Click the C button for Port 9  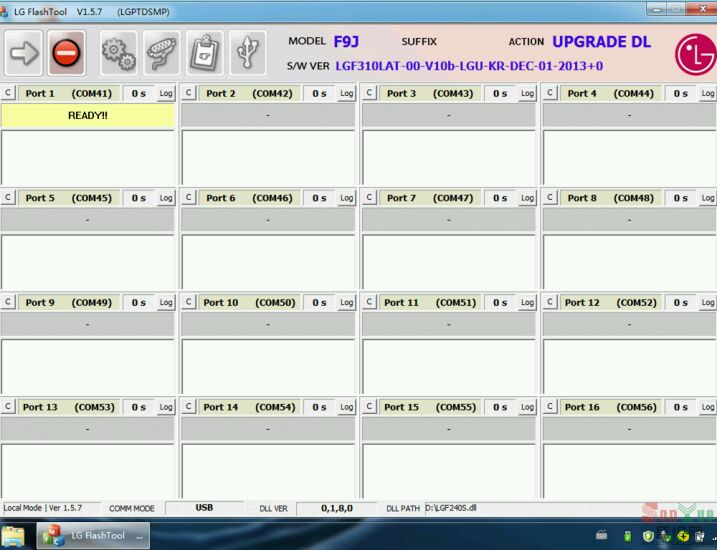pyautogui.click(x=8, y=302)
